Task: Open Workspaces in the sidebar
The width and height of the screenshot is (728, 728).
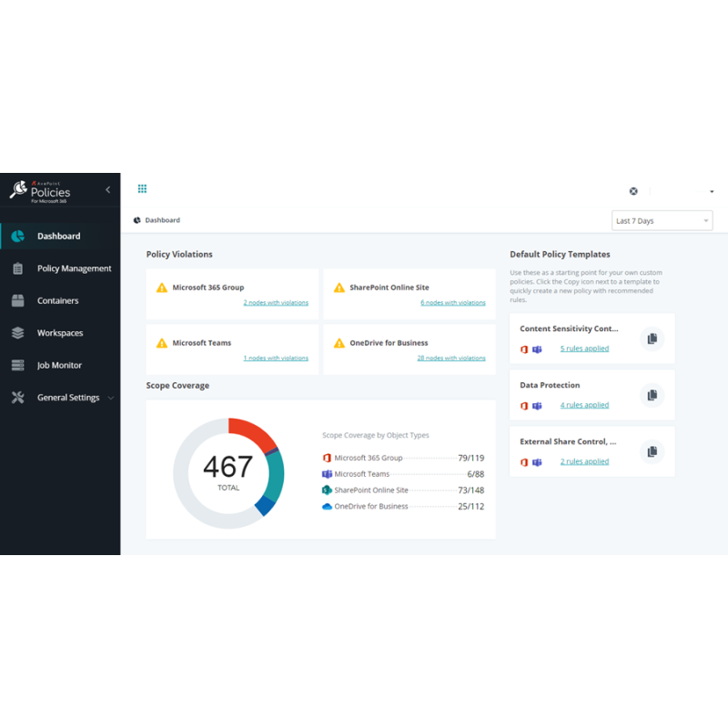Action: [60, 333]
